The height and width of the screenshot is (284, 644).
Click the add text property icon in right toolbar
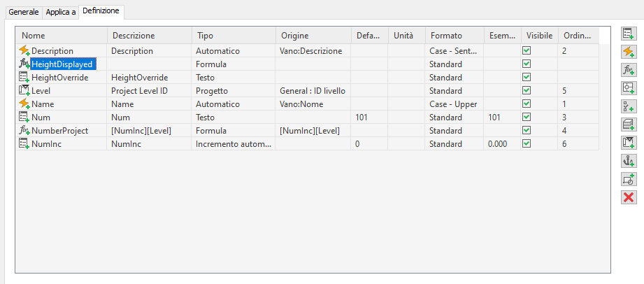628,34
